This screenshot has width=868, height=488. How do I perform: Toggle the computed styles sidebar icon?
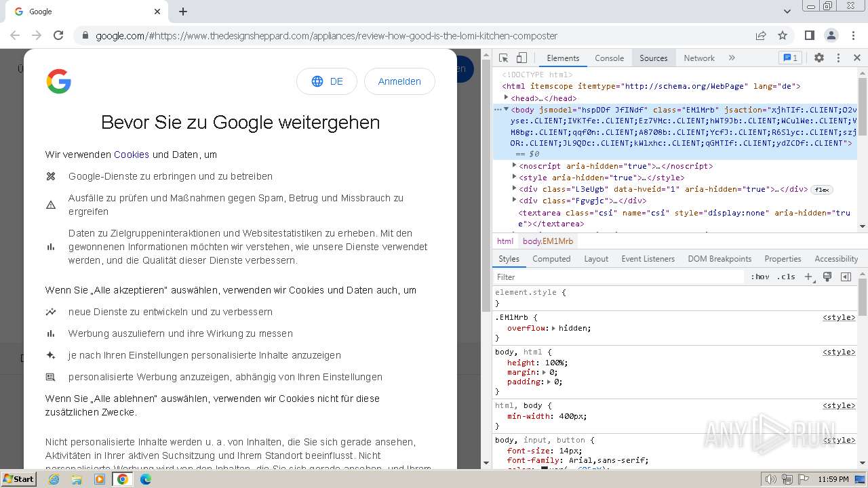(846, 277)
